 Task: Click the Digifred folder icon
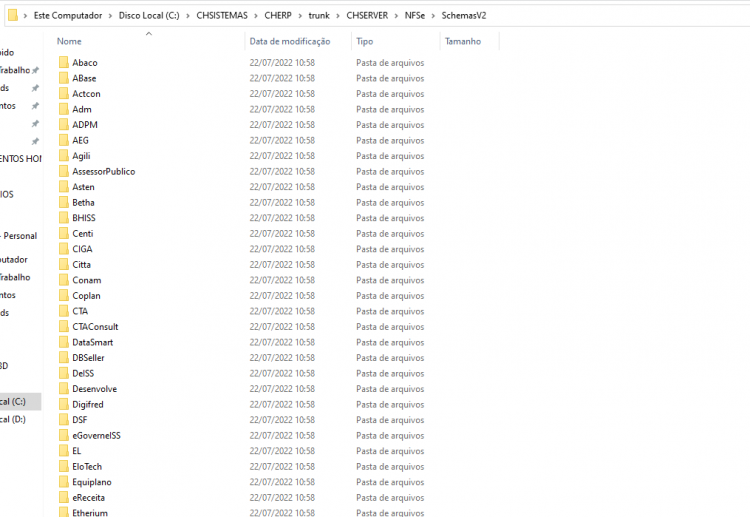point(64,404)
